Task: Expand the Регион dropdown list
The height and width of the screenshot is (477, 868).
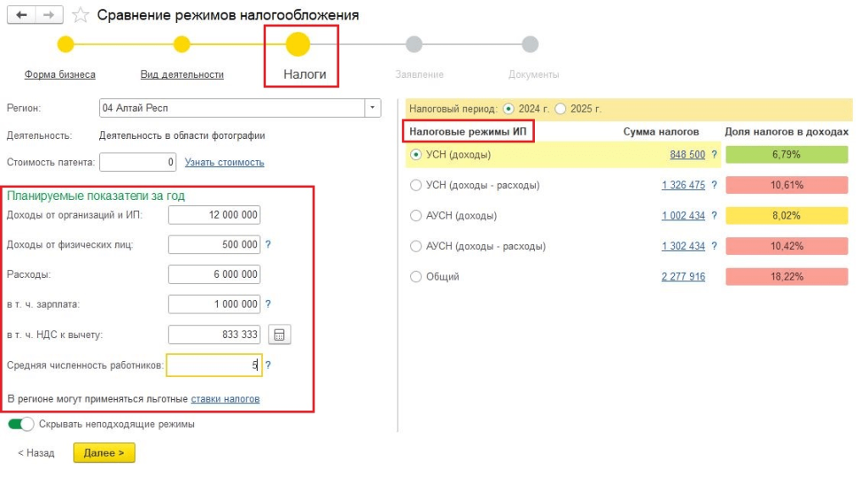Action: 372,108
